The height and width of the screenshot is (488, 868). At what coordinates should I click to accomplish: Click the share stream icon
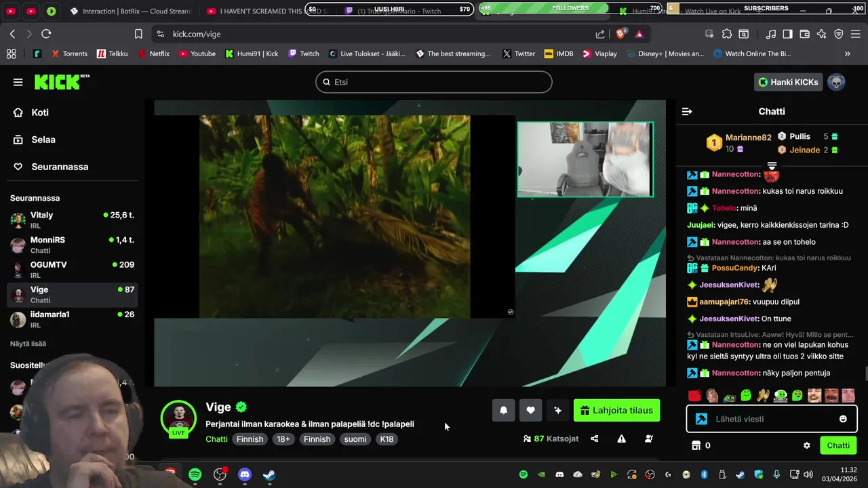(x=595, y=439)
